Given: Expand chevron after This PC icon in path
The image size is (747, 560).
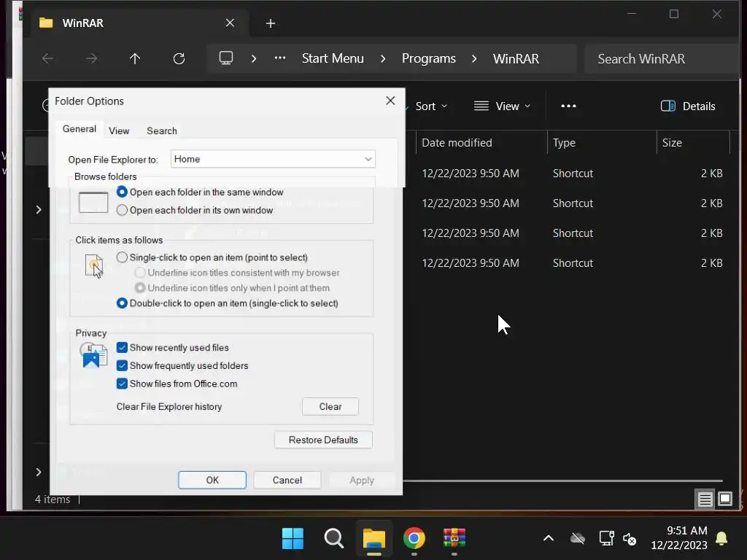Looking at the screenshot, I should pyautogui.click(x=254, y=58).
